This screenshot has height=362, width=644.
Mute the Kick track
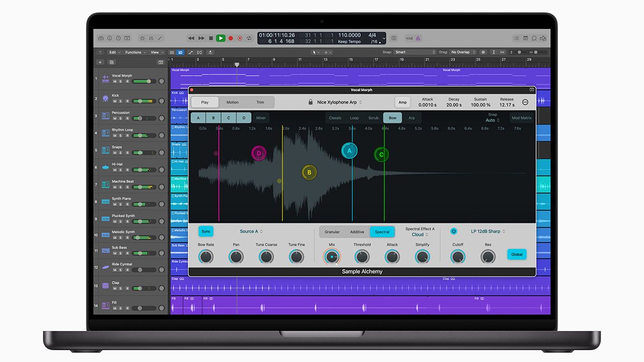(x=114, y=101)
